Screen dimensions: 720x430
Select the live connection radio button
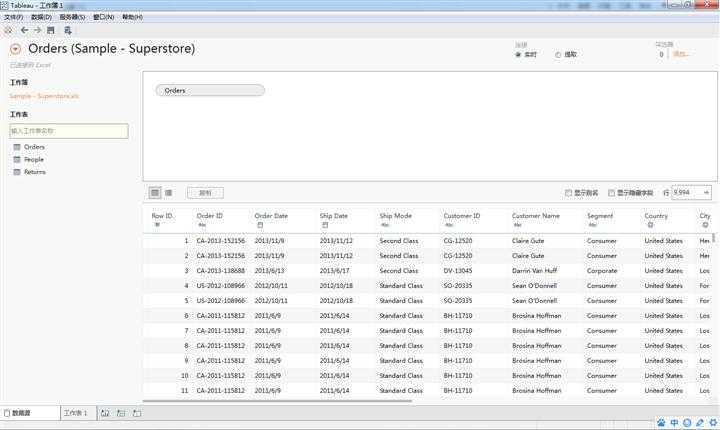tap(518, 54)
